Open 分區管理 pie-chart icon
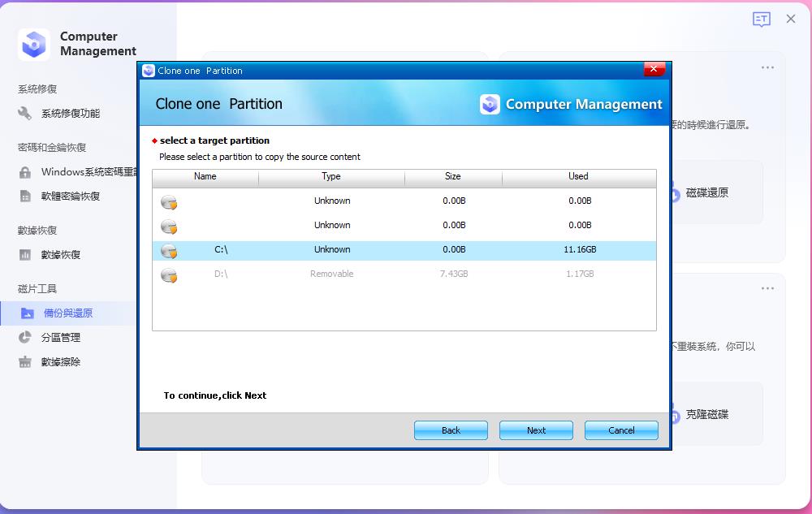The image size is (812, 514). [x=24, y=337]
